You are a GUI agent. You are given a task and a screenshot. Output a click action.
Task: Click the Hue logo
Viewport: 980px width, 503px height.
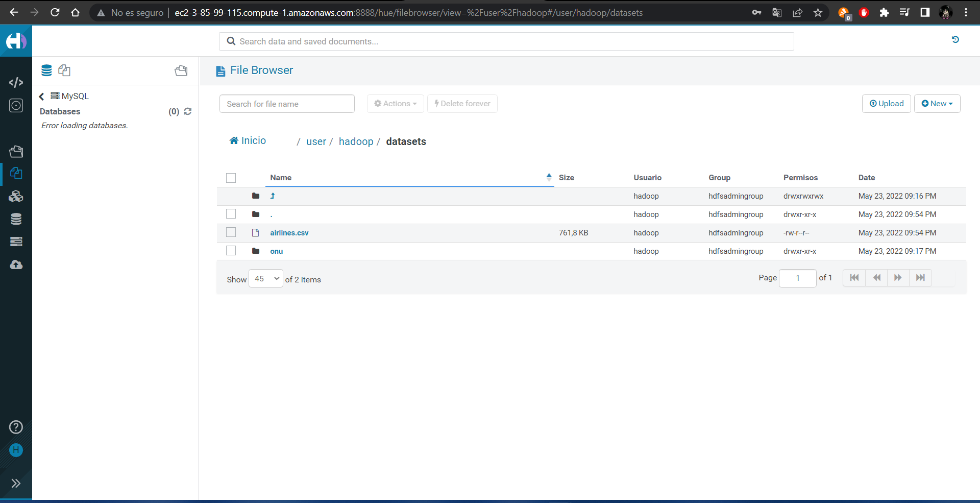[16, 41]
